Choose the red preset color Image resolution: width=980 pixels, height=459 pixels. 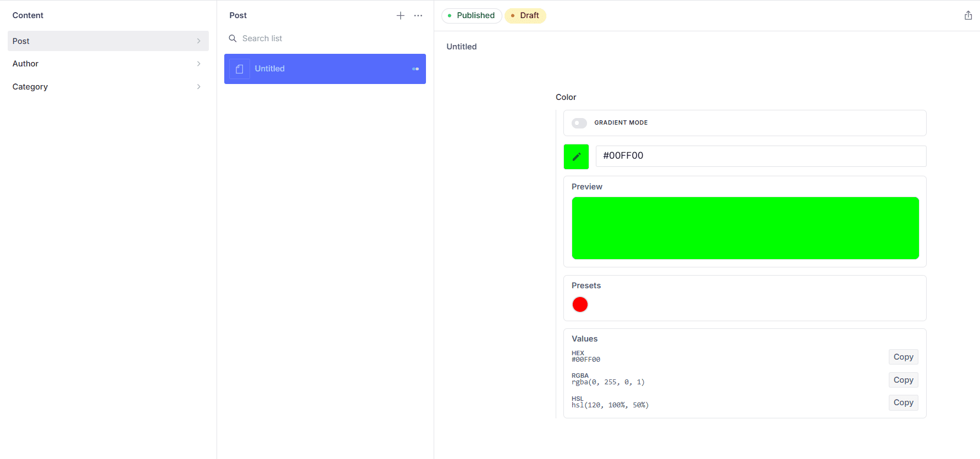580,304
